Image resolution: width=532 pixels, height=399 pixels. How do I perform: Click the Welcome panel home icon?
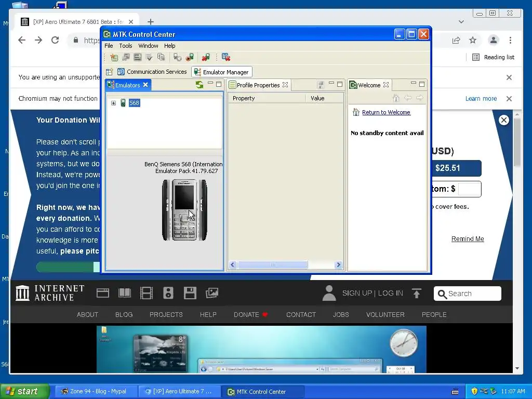[395, 98]
